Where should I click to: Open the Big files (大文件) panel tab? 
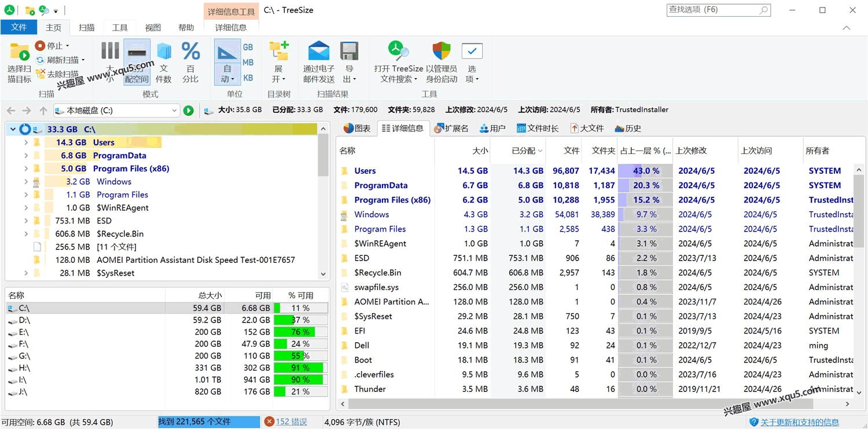[587, 129]
